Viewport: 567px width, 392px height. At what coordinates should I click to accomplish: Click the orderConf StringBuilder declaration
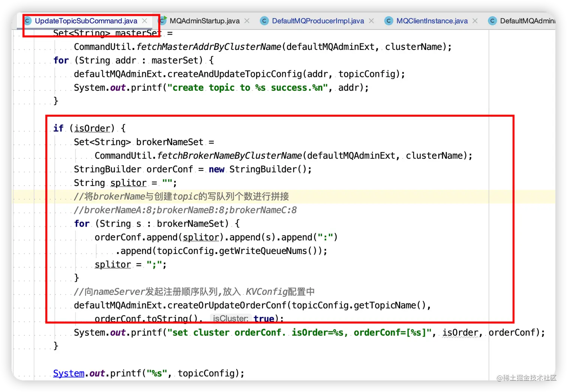(x=170, y=169)
